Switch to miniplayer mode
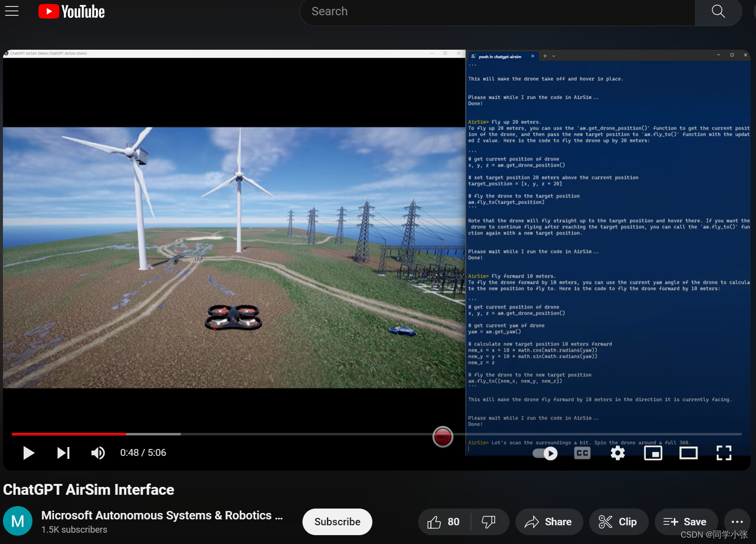 coord(653,453)
